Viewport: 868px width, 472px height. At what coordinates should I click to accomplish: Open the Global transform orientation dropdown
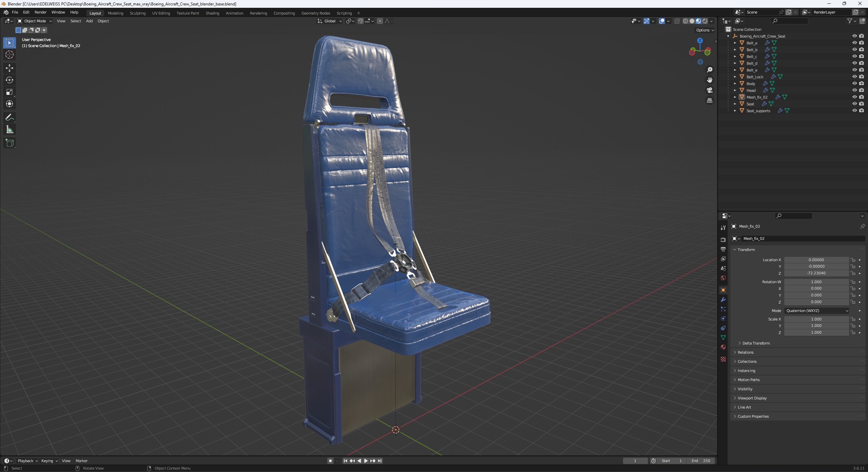(x=330, y=21)
